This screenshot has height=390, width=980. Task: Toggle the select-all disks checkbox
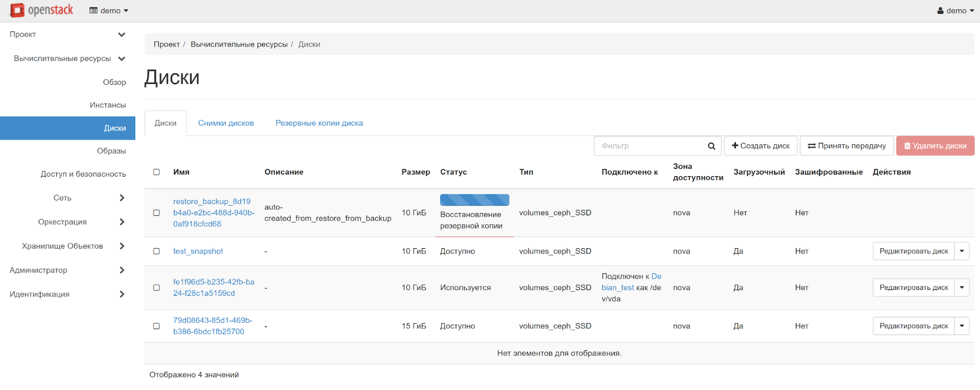pyautogui.click(x=156, y=172)
